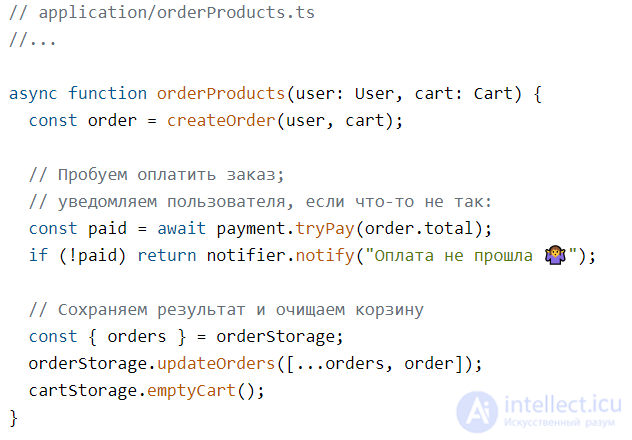Viewport: 632px width, 440px height.
Task: Click the async keyword
Action: pos(33,93)
